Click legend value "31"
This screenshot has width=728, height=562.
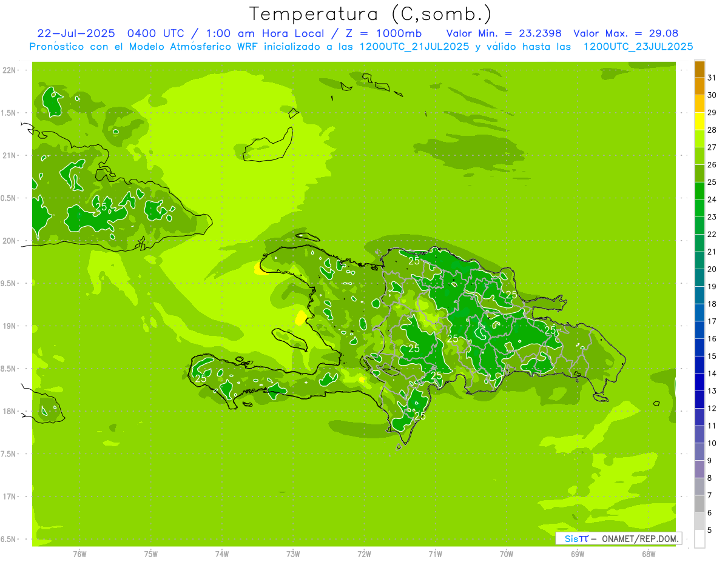coord(712,78)
